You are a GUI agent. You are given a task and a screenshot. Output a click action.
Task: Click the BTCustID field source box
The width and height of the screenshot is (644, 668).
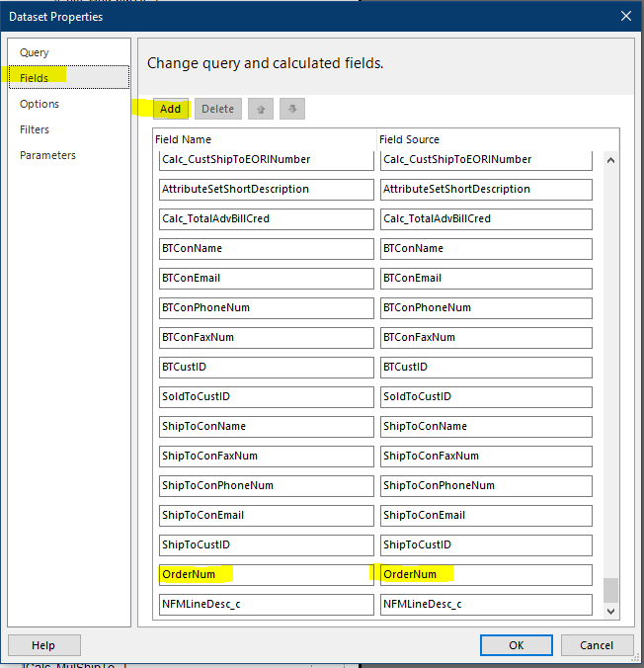coord(486,368)
